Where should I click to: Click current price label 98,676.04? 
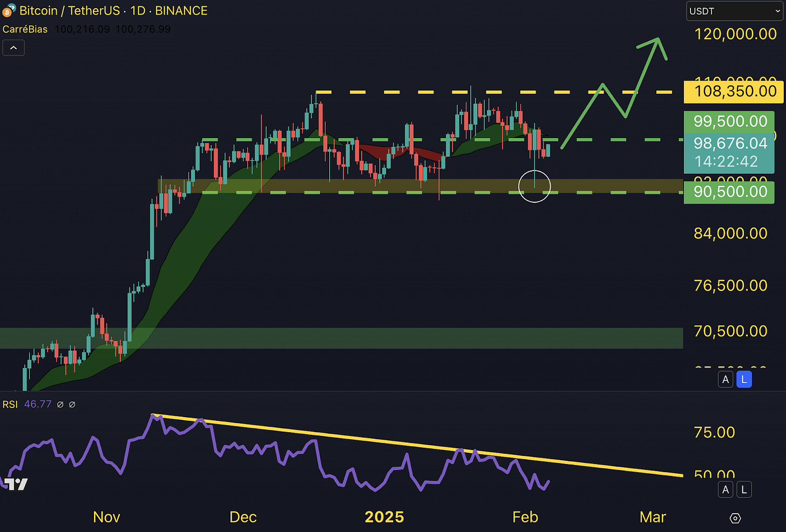tap(730, 144)
